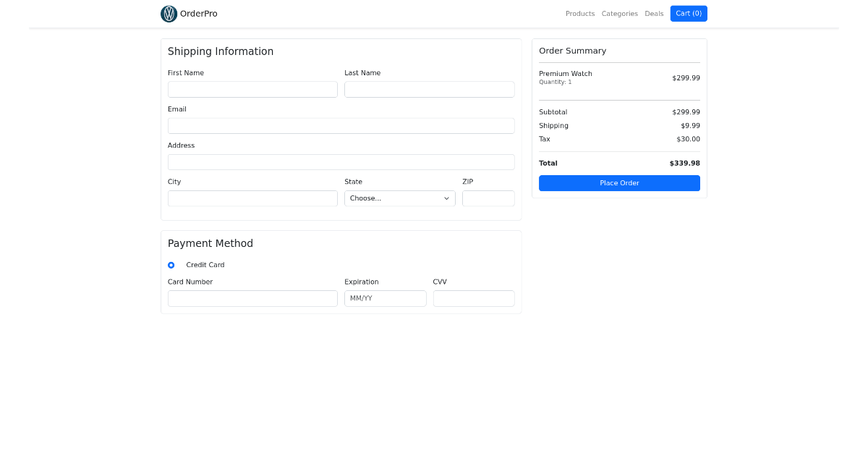
Task: Click the Card Number input field
Action: coord(252,298)
